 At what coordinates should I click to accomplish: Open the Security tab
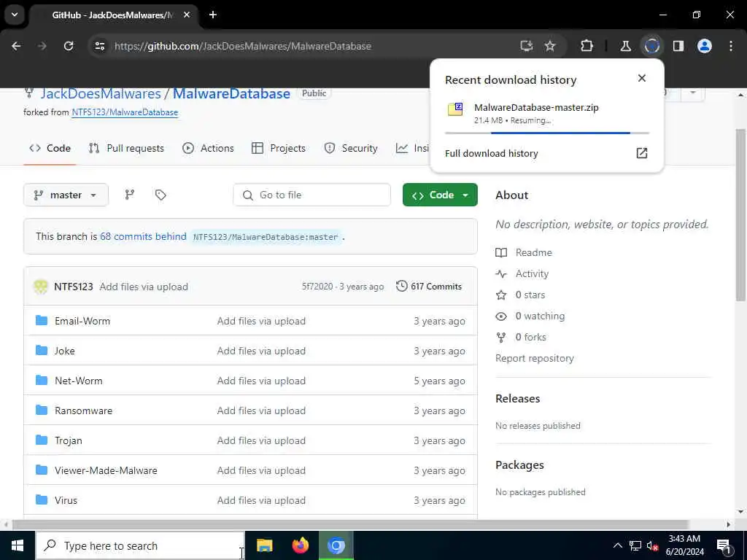coord(351,148)
